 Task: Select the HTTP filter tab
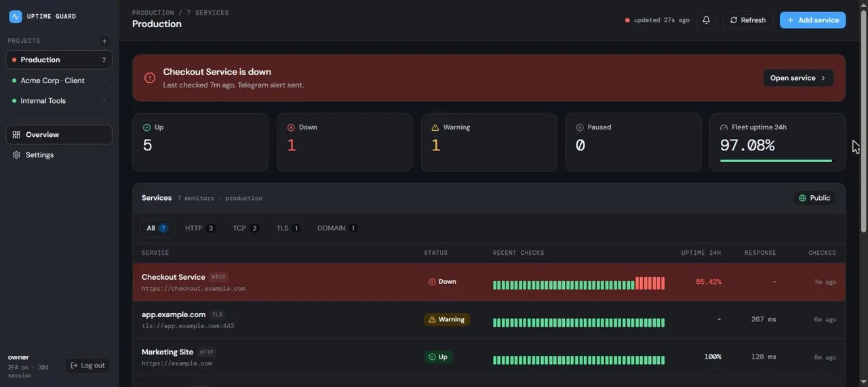tap(200, 228)
